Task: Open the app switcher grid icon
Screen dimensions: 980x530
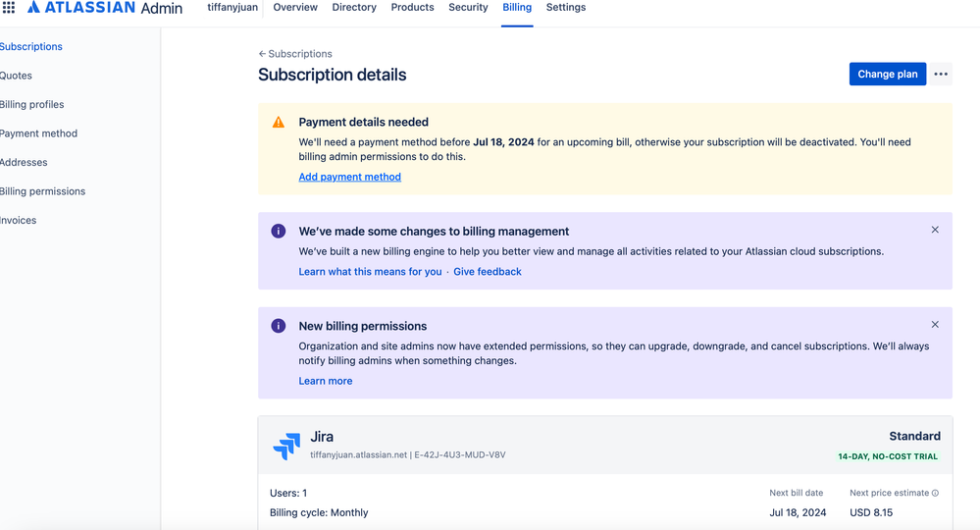Action: [x=9, y=8]
